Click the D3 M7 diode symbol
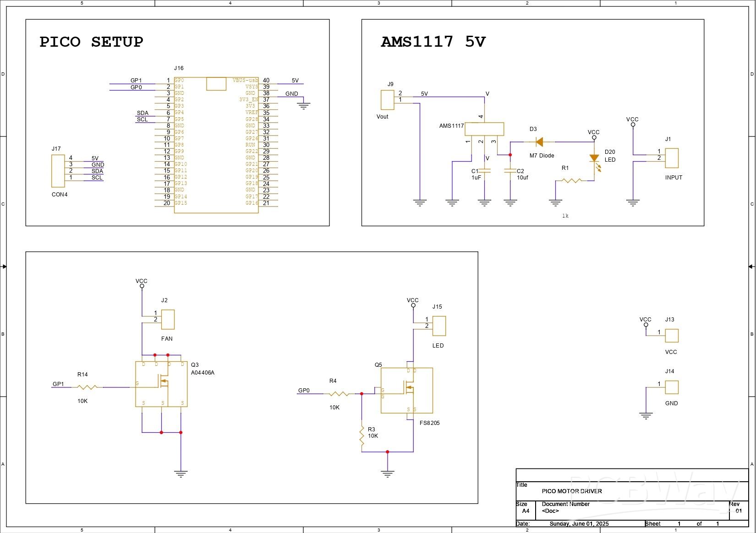The height and width of the screenshot is (533, 756). pos(539,142)
